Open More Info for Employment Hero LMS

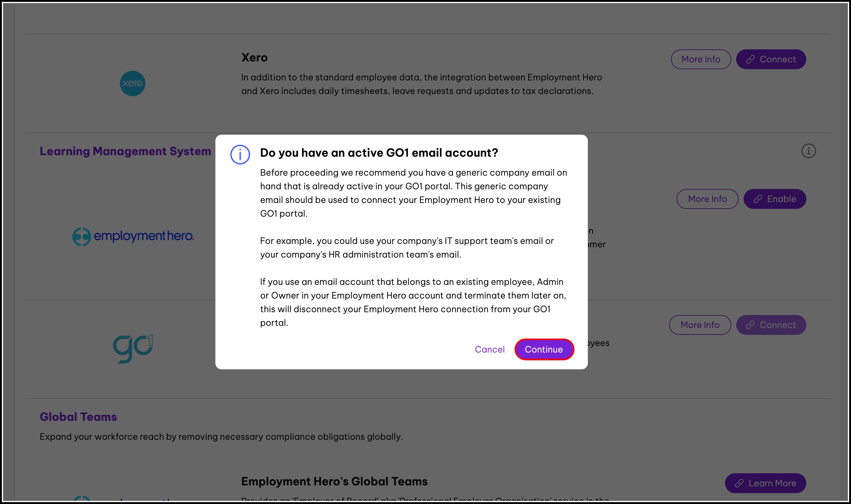coord(707,199)
